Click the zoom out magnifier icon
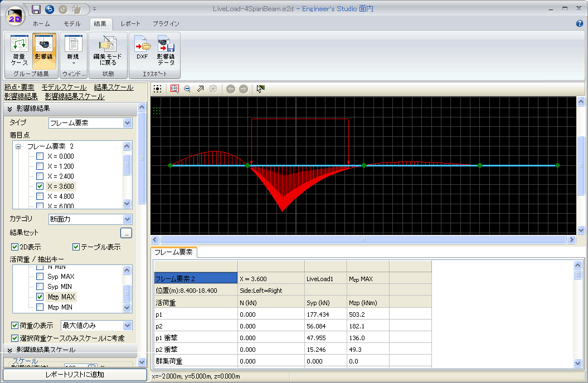This screenshot has height=383, width=588. click(187, 89)
